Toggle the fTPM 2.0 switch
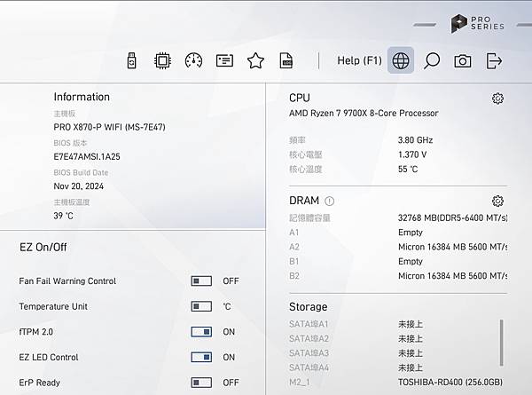Viewport: 532px width, 395px height. click(x=201, y=332)
